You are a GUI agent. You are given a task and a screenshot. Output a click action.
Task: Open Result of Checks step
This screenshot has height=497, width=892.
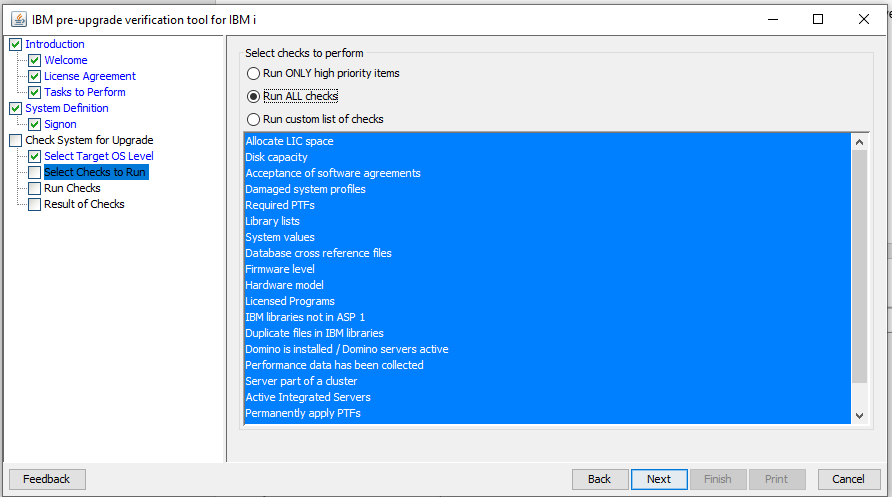point(84,204)
